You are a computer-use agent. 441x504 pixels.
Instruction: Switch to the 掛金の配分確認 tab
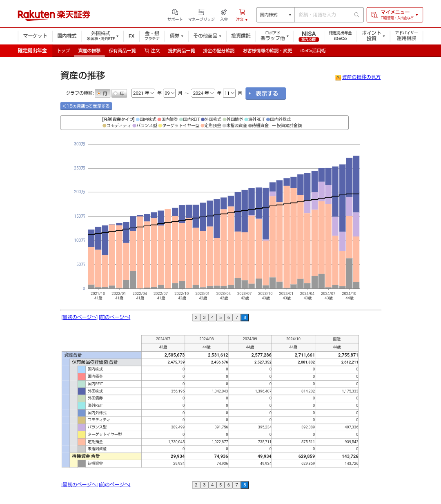219,51
